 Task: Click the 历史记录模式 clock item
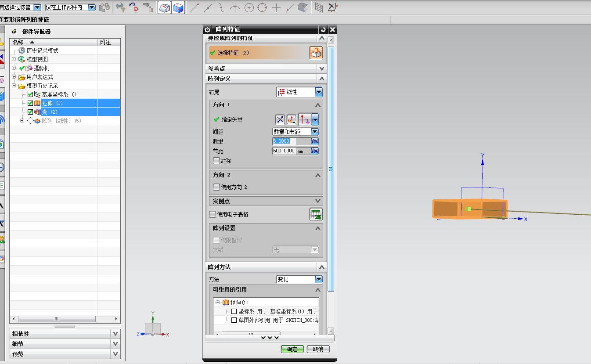(38, 50)
